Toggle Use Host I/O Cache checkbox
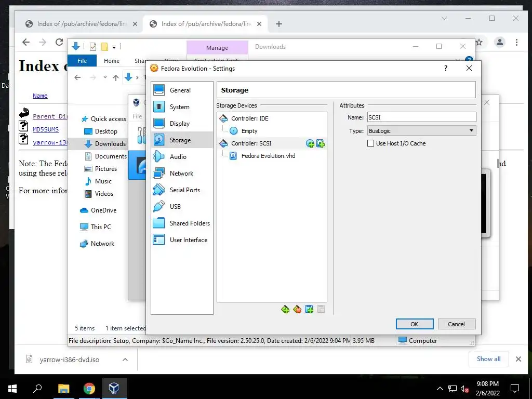The width and height of the screenshot is (532, 399). [370, 143]
